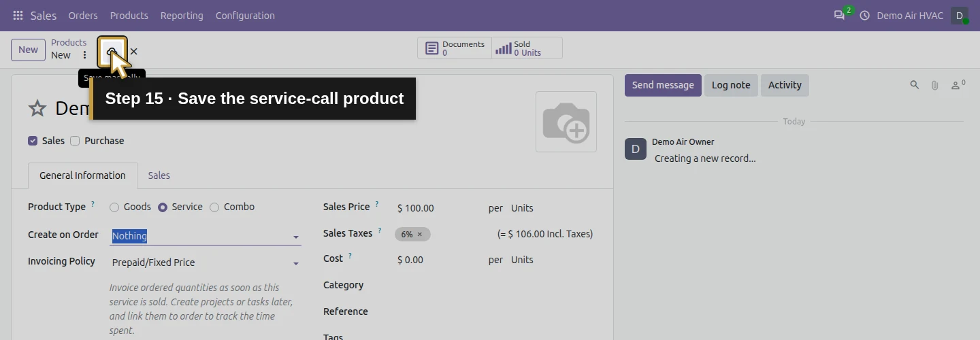
Task: Click Units next to Sales Price
Action: [x=522, y=208]
